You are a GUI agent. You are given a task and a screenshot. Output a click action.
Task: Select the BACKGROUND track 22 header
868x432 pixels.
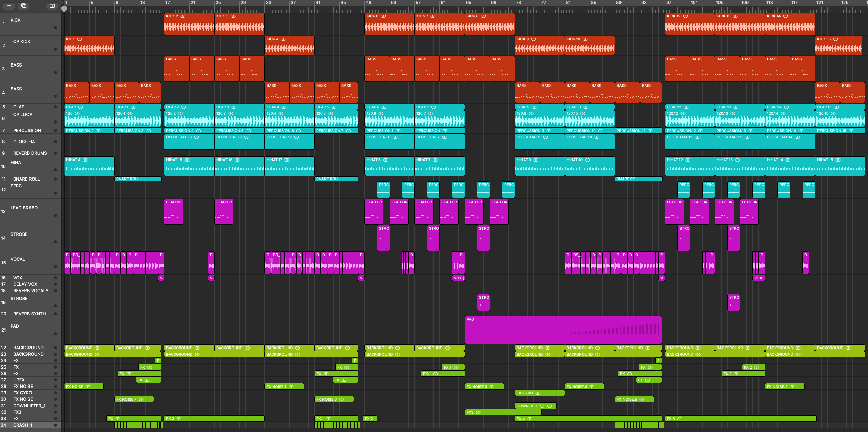pyautogui.click(x=31, y=348)
